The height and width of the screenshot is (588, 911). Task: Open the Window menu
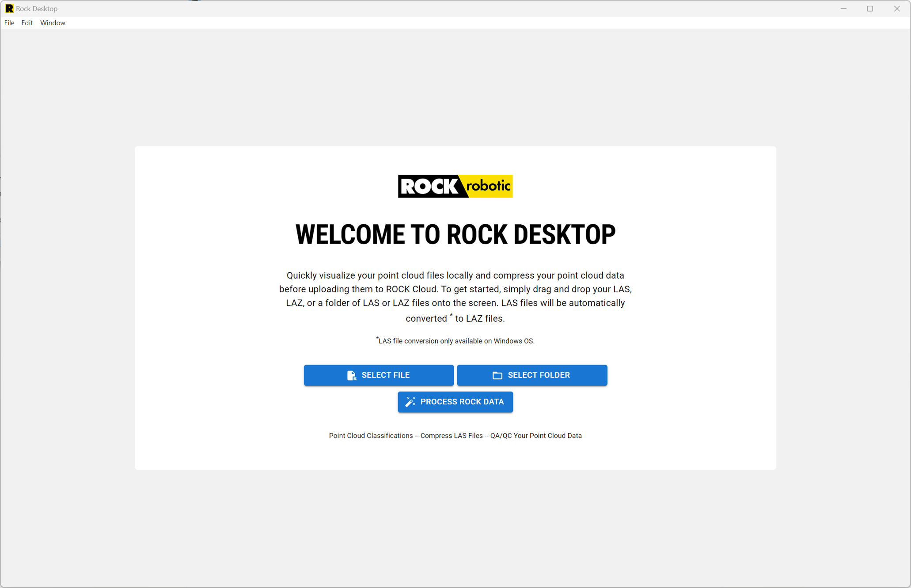point(53,23)
